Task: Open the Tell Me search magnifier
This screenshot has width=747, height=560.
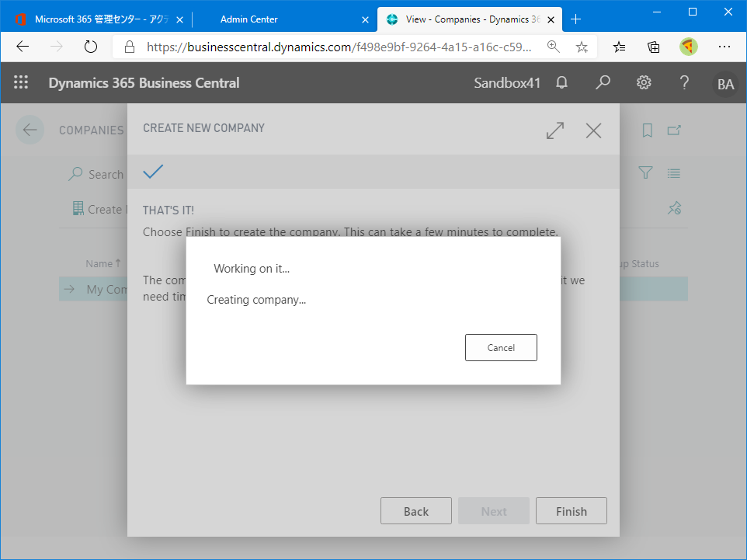Action: point(603,82)
